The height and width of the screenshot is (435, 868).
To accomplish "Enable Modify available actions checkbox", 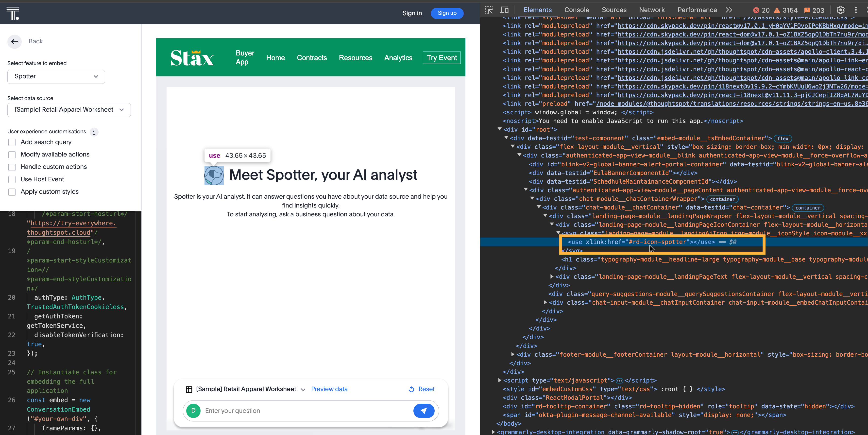I will [12, 155].
